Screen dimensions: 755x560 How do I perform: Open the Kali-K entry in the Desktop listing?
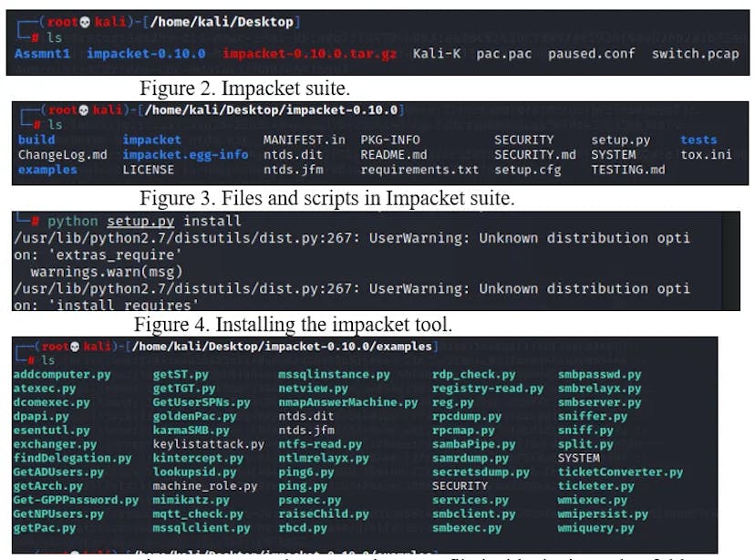[x=439, y=54]
